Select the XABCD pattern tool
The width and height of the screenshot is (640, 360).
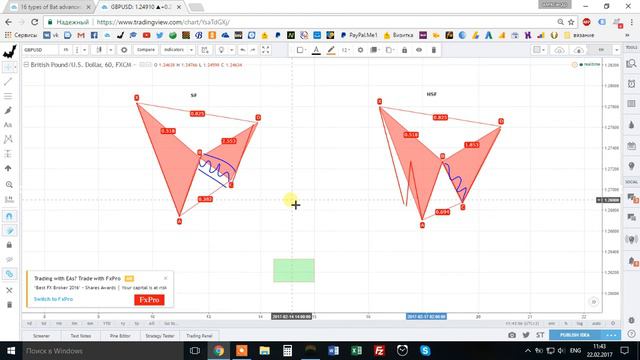(8, 139)
